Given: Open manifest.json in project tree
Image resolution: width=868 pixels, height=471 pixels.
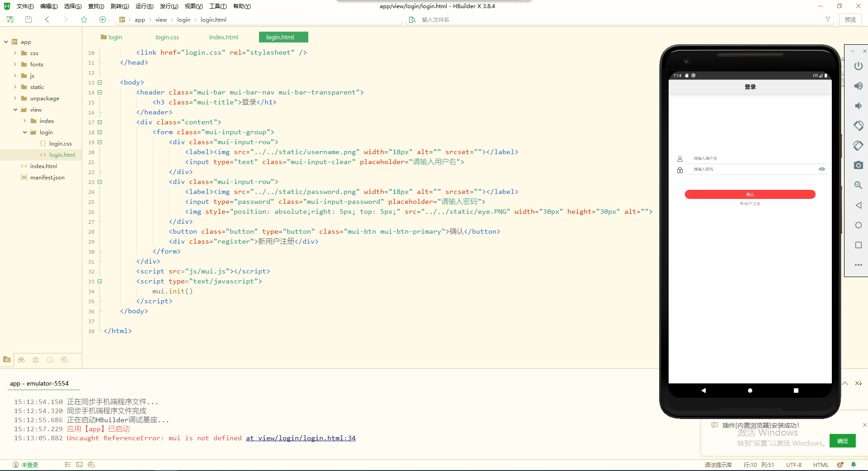Looking at the screenshot, I should [x=47, y=177].
